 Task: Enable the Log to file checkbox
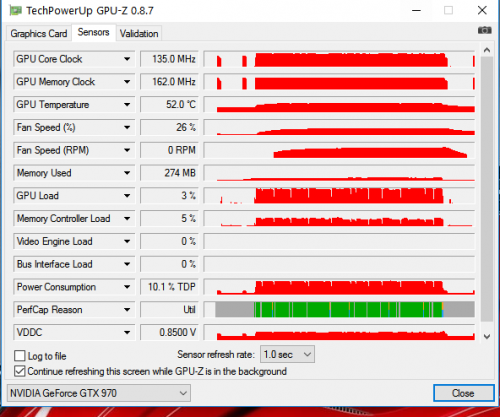coord(20,356)
